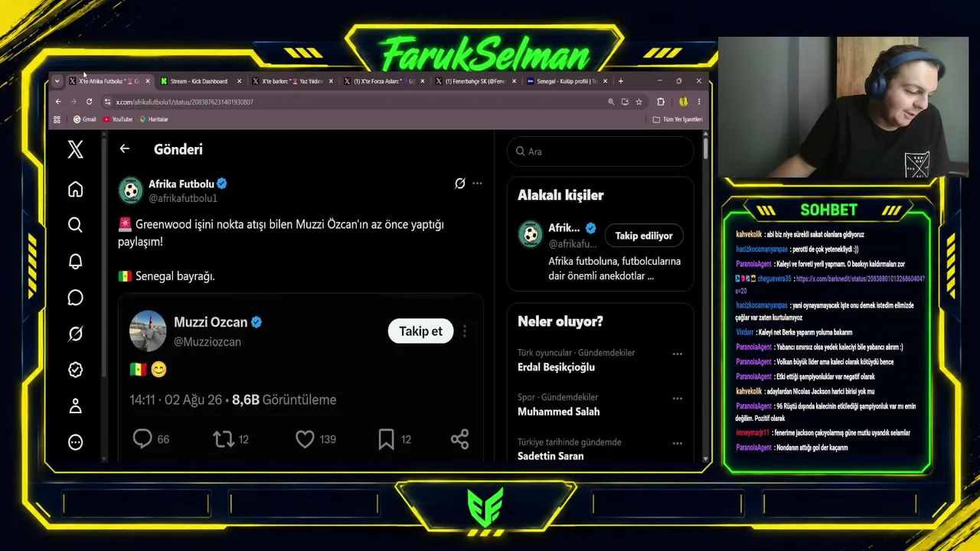Share the post using the share icon
This screenshot has width=980, height=551.
459,439
